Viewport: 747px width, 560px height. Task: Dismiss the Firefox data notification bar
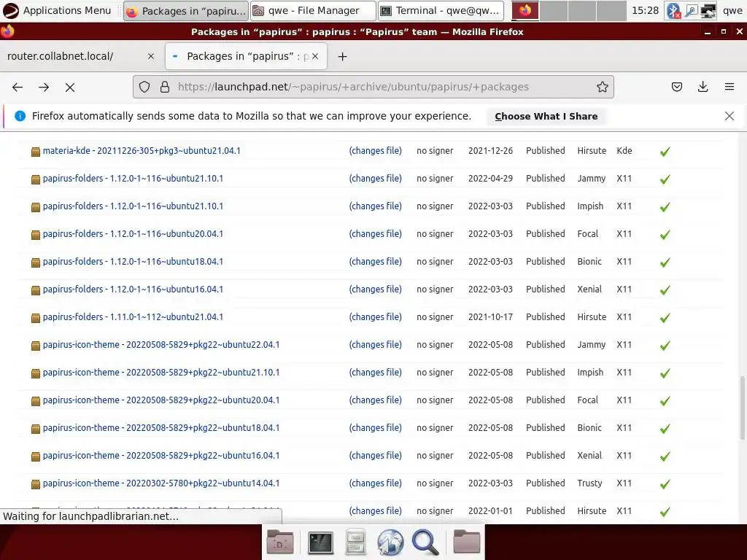pos(729,116)
